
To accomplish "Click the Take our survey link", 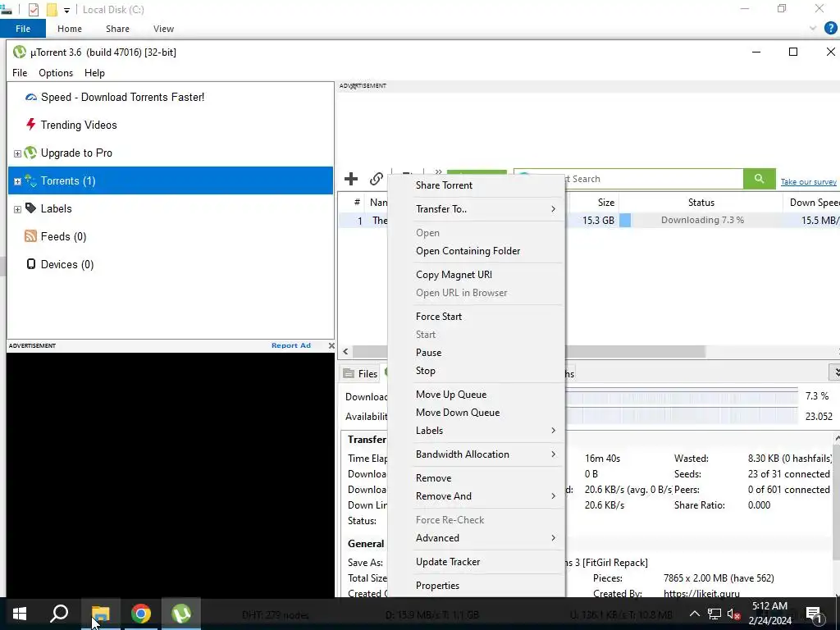I will tap(808, 182).
